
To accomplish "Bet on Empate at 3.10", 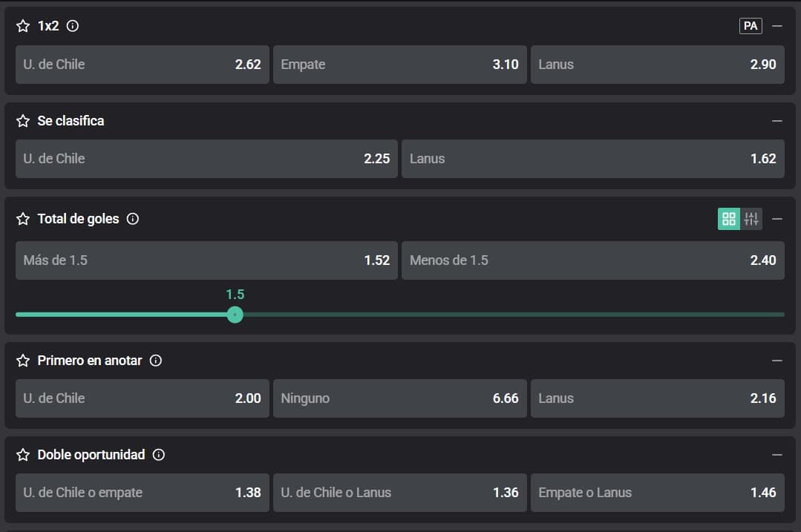I will pos(399,65).
